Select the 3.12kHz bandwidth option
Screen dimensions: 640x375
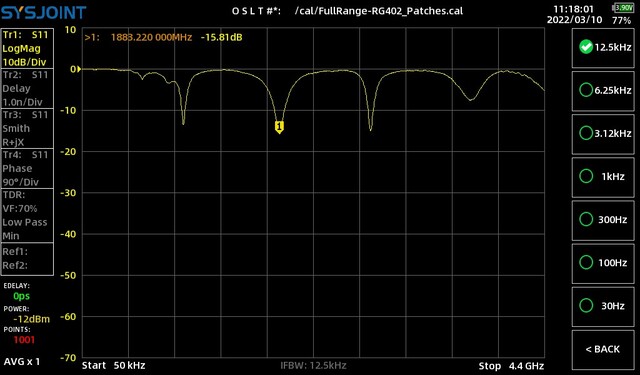point(603,133)
